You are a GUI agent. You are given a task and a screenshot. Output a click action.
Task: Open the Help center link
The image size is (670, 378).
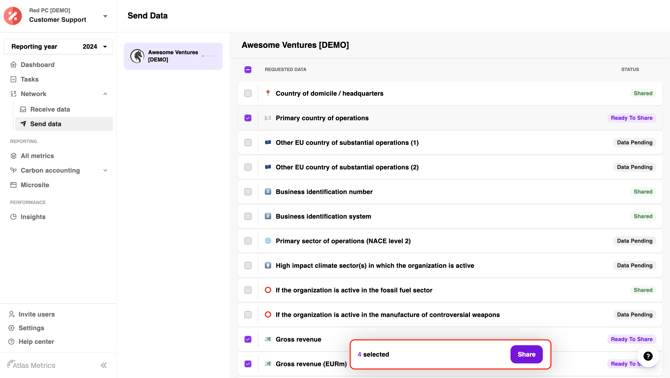point(36,342)
